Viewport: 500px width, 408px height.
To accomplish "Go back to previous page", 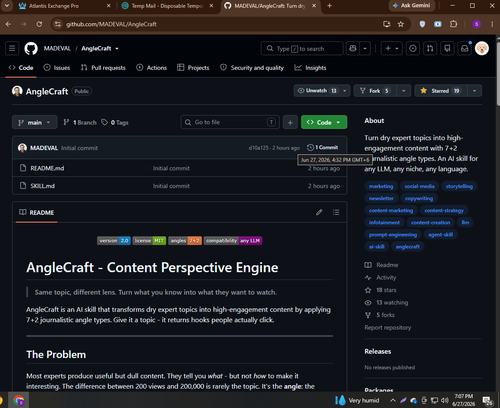I will tap(8, 24).
